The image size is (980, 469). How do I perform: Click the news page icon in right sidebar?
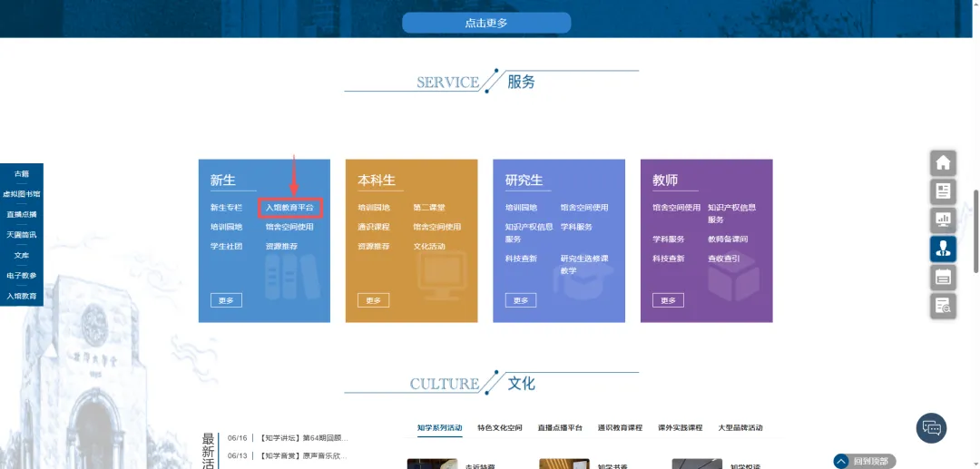(x=943, y=191)
